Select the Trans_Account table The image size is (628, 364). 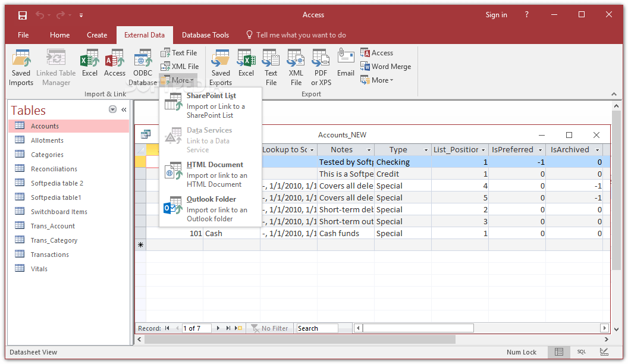(x=69, y=226)
